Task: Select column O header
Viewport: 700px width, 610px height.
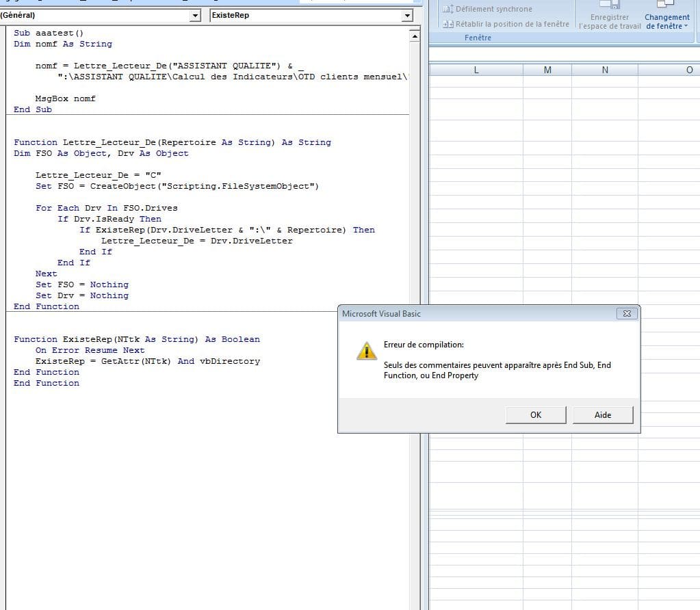Action: (x=688, y=70)
